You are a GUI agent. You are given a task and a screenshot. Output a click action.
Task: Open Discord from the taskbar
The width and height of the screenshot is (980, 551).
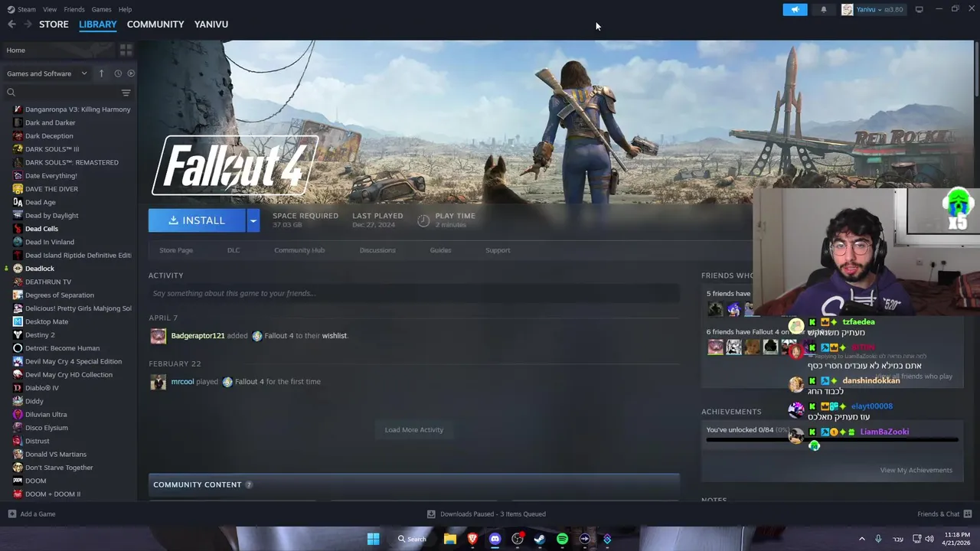click(495, 539)
